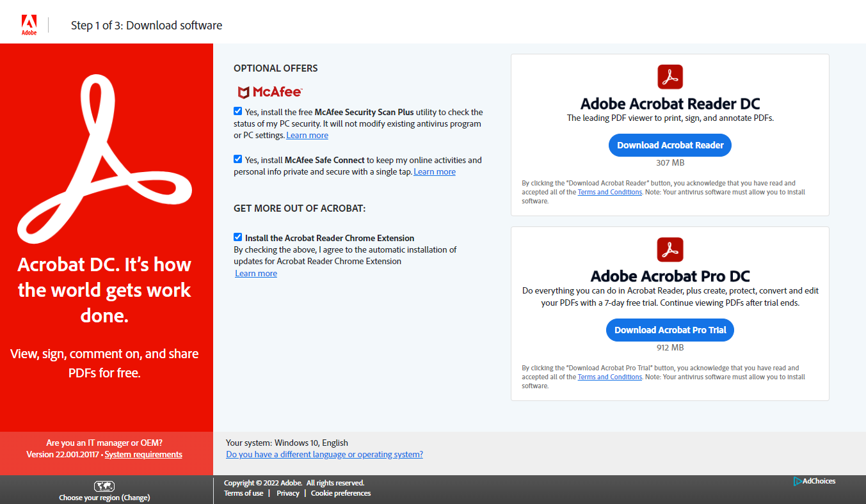The width and height of the screenshot is (866, 504).
Task: Open Learn more for McAfee Safe Connect
Action: coord(435,172)
